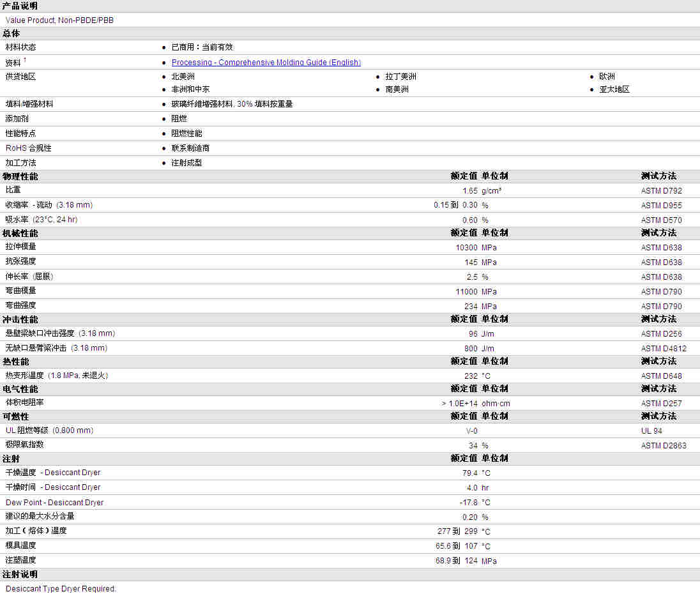This screenshot has height=594, width=700.
Task: Select the 可燃性 section heading
Action: 16,416
